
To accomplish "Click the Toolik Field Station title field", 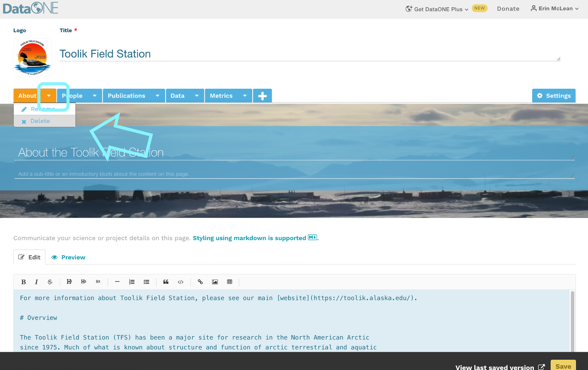I will coord(310,54).
